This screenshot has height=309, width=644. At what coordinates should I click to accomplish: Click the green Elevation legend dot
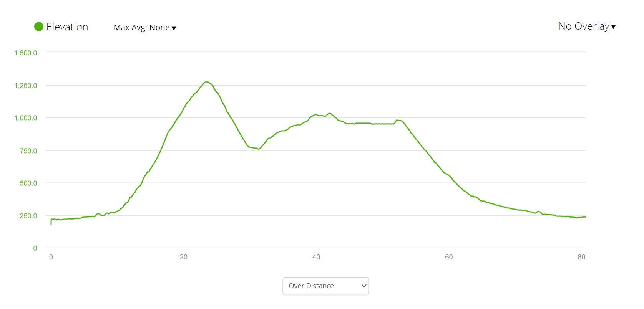pos(39,26)
